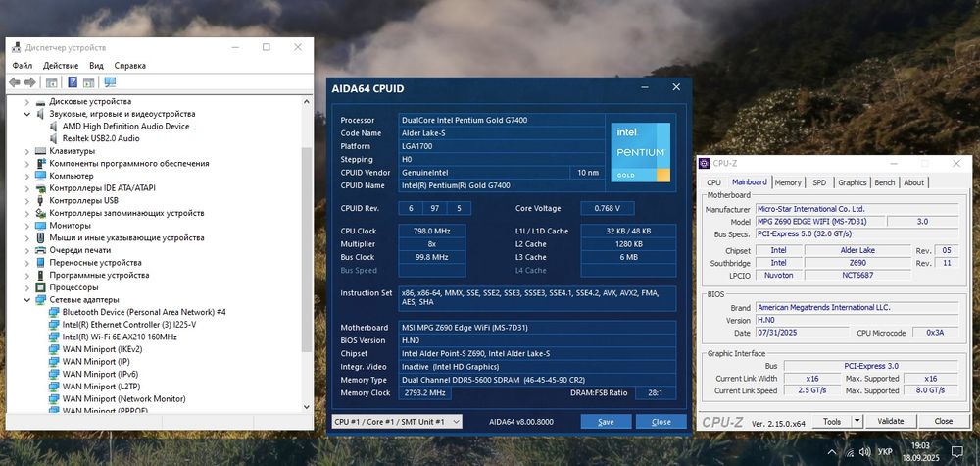
Task: Click the Контроллеры USB category icon
Action: (40, 201)
